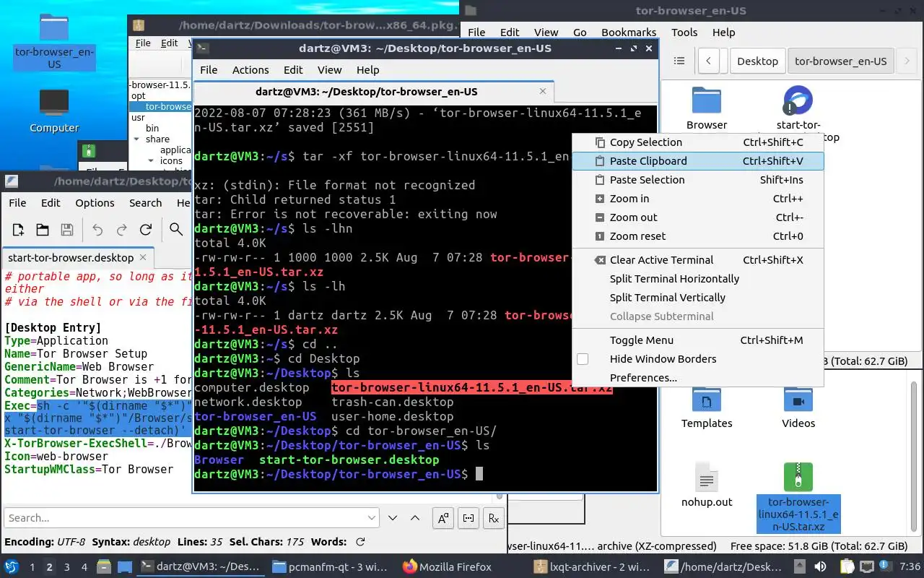
Task: Expand the breadcrumb overflow arrow at the right
Action: (x=907, y=61)
